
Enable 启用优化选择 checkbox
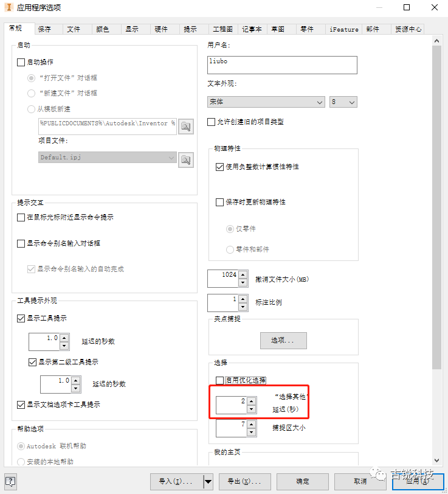click(x=219, y=380)
